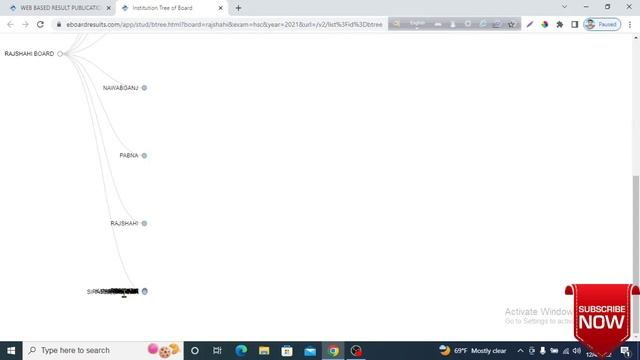This screenshot has height=360, width=640.
Task: Open File Explorer from the taskbar
Action: pyautogui.click(x=264, y=351)
